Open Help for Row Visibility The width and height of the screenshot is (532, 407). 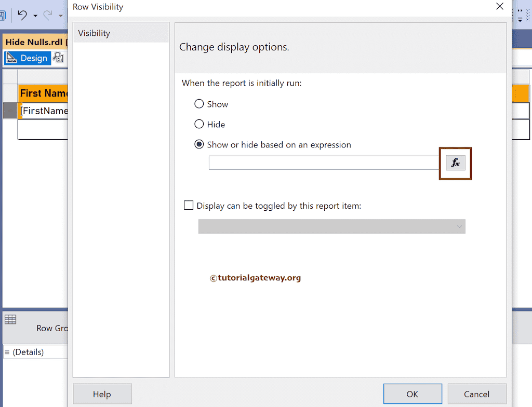[102, 394]
